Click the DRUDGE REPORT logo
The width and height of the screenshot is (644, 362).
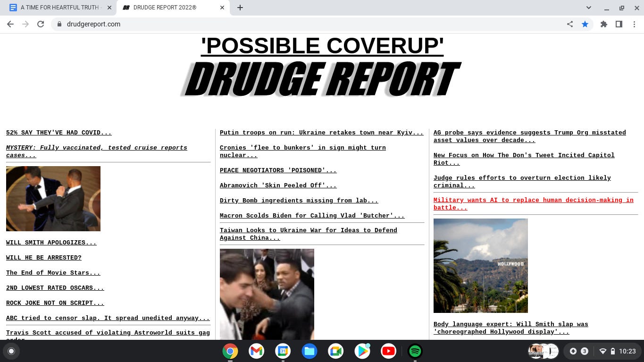(321, 79)
